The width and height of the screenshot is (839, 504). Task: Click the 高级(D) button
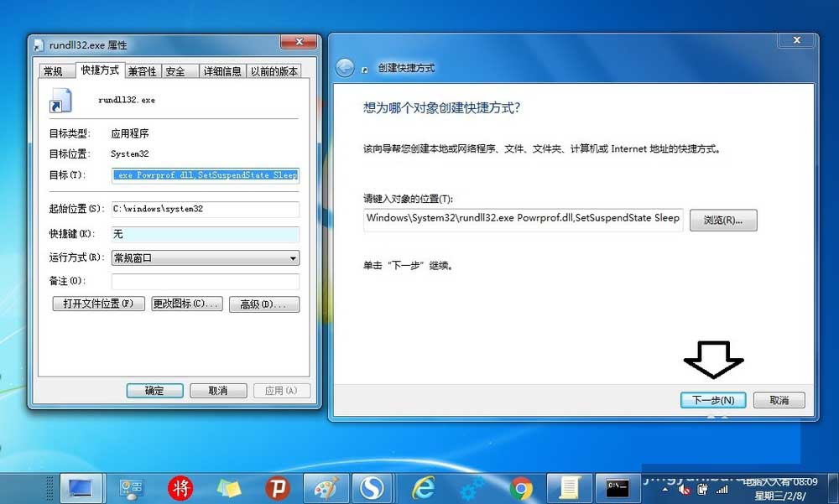click(x=264, y=304)
